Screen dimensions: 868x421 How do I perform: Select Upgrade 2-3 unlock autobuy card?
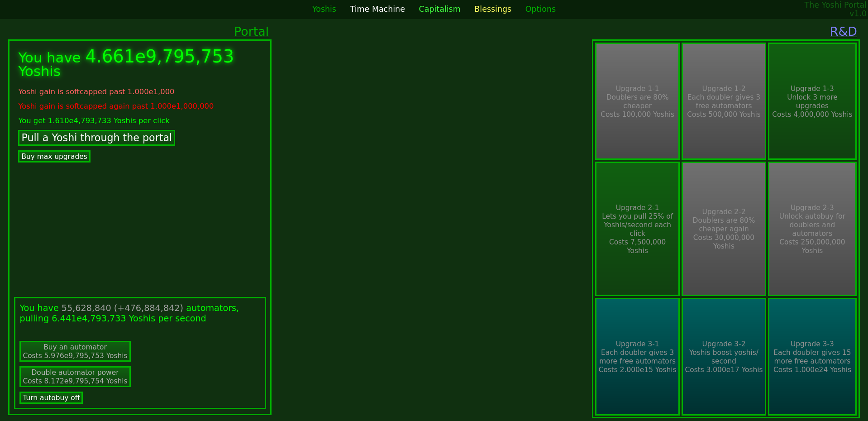(812, 229)
